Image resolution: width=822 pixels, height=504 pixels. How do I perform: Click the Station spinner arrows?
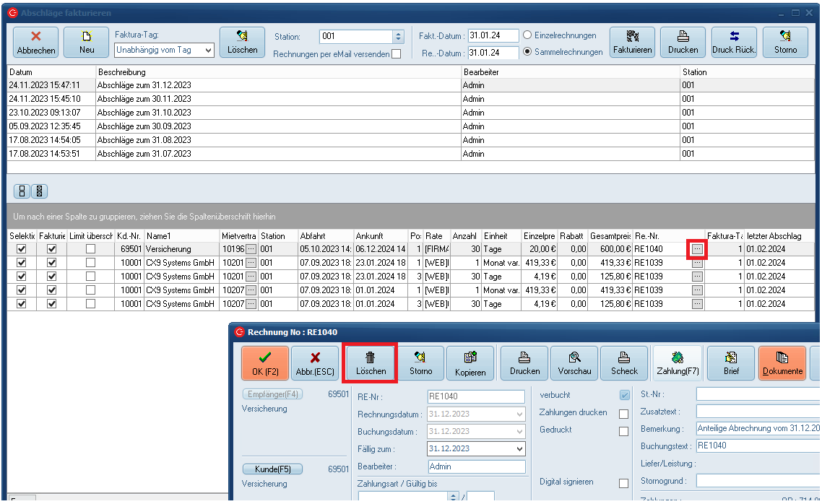[x=398, y=36]
